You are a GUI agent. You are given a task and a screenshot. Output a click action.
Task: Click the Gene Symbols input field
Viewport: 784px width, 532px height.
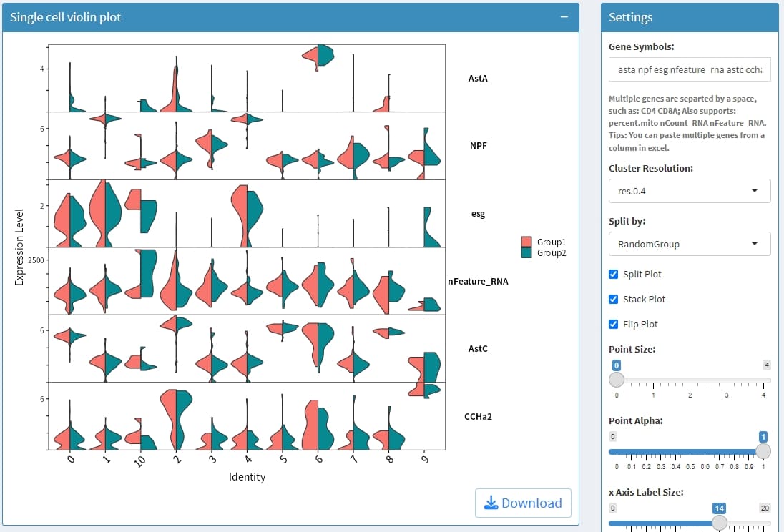click(x=690, y=70)
